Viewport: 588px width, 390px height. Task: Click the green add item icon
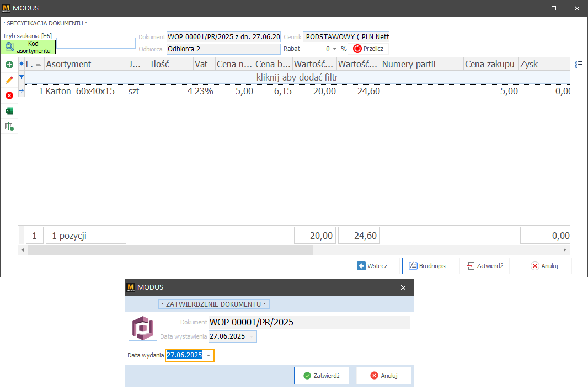[x=9, y=65]
